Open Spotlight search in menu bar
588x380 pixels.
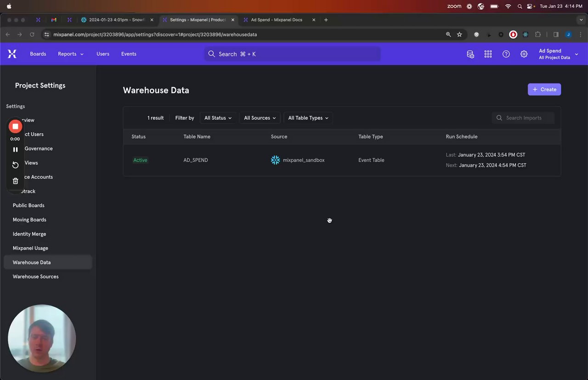click(x=520, y=6)
